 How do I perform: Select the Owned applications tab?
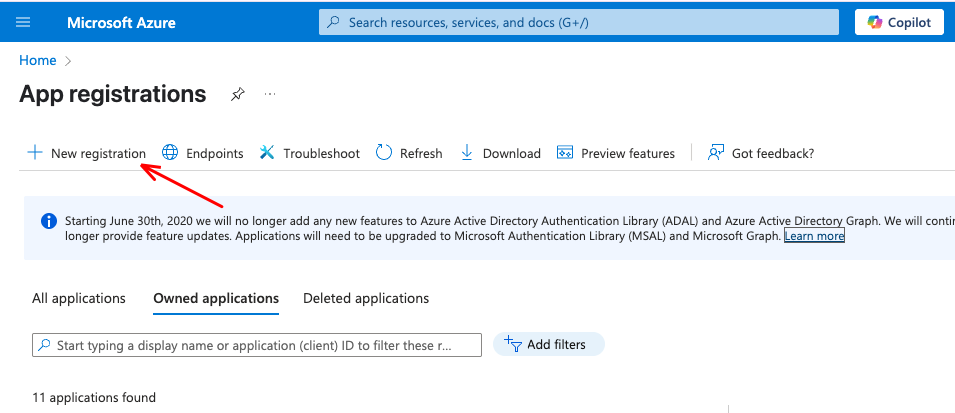216,298
